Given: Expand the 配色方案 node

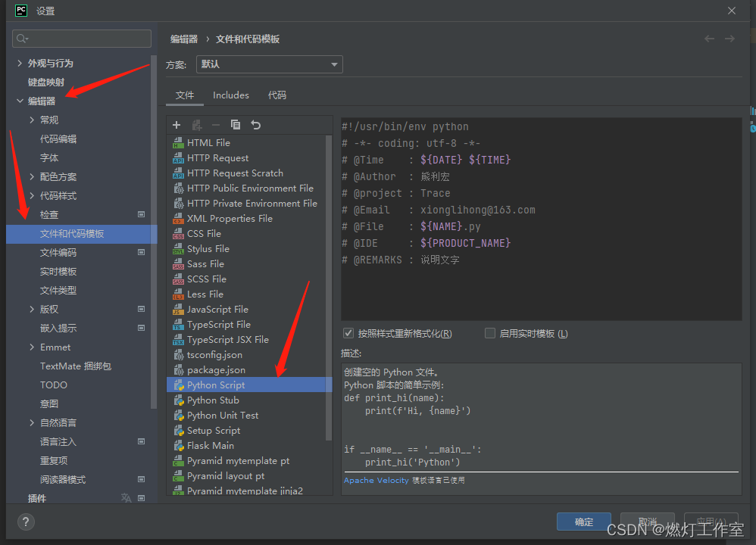Looking at the screenshot, I should click(x=32, y=177).
